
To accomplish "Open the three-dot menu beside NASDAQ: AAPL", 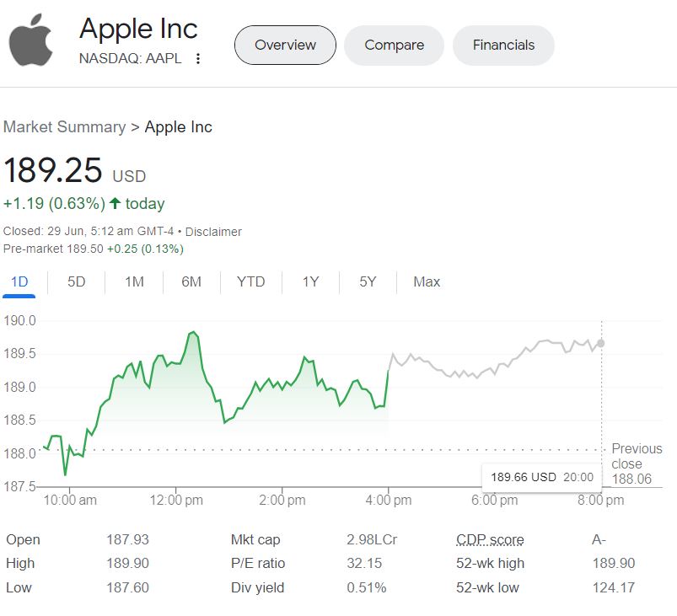I will tap(200, 59).
